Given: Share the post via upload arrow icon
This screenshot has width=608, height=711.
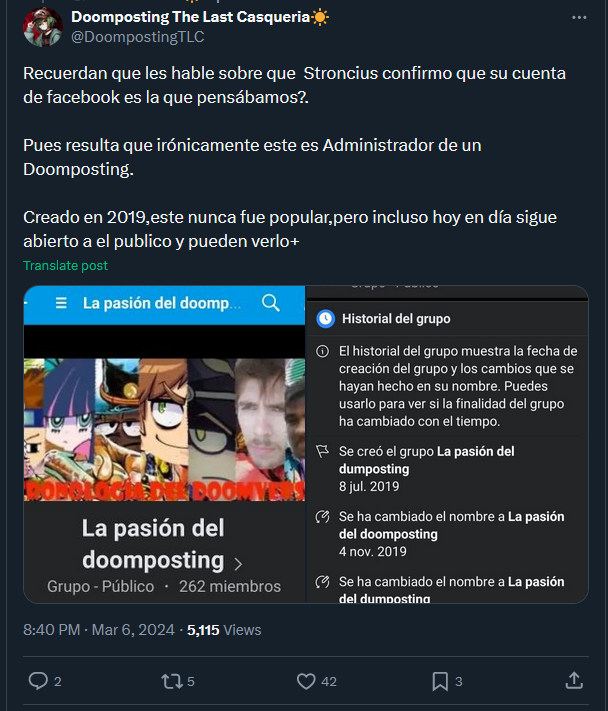Looking at the screenshot, I should (x=574, y=681).
